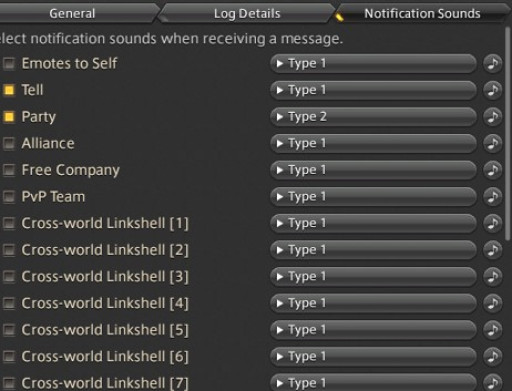Preview the Alliance sound via note icon
Viewport: 512px width, 391px height.
pos(493,143)
